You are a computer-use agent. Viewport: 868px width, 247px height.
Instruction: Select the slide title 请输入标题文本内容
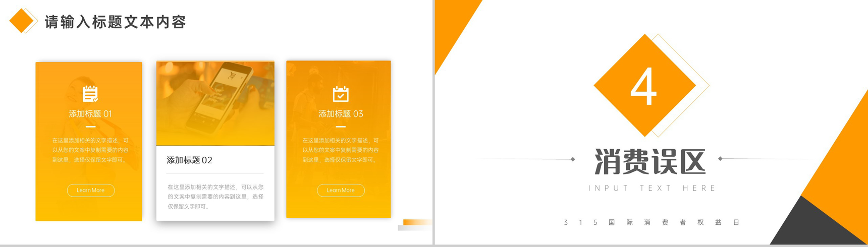click(116, 22)
